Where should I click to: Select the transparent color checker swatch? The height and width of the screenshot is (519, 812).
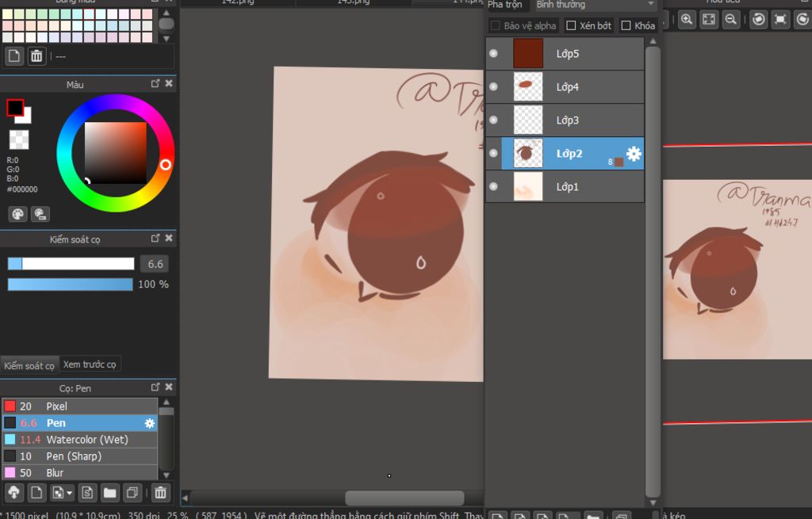pos(19,139)
